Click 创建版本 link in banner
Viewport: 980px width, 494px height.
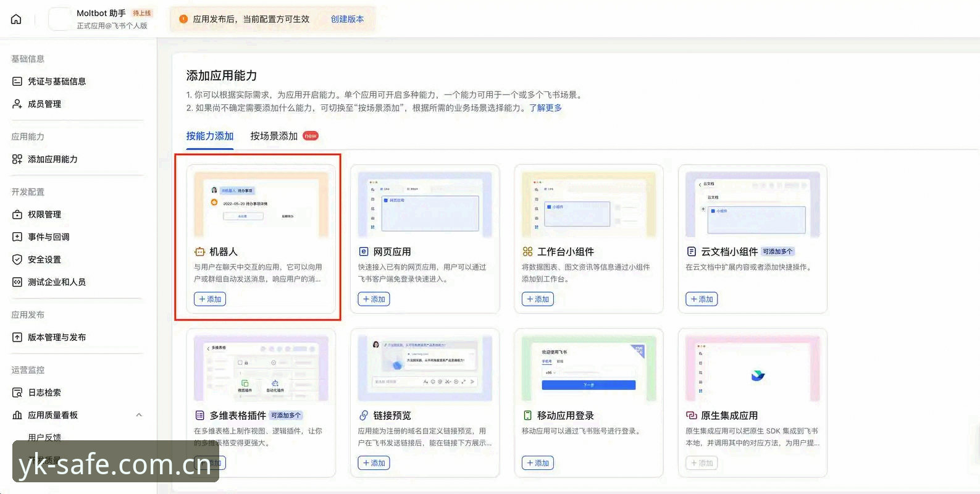tap(347, 19)
